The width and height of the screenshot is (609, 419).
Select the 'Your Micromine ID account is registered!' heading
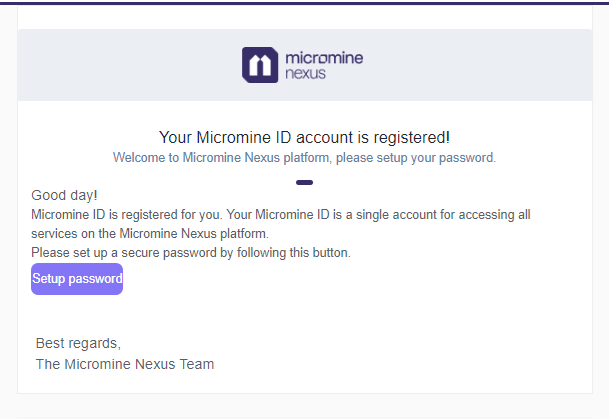point(304,137)
